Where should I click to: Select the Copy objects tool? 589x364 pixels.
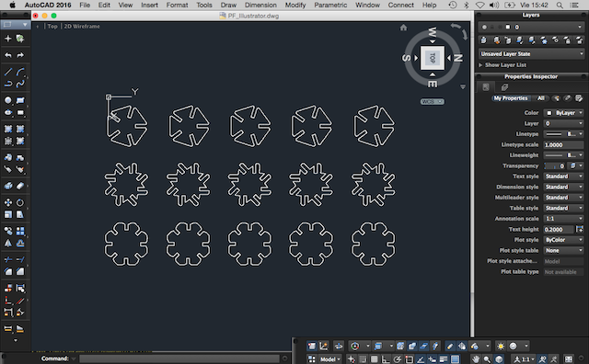coord(8,231)
